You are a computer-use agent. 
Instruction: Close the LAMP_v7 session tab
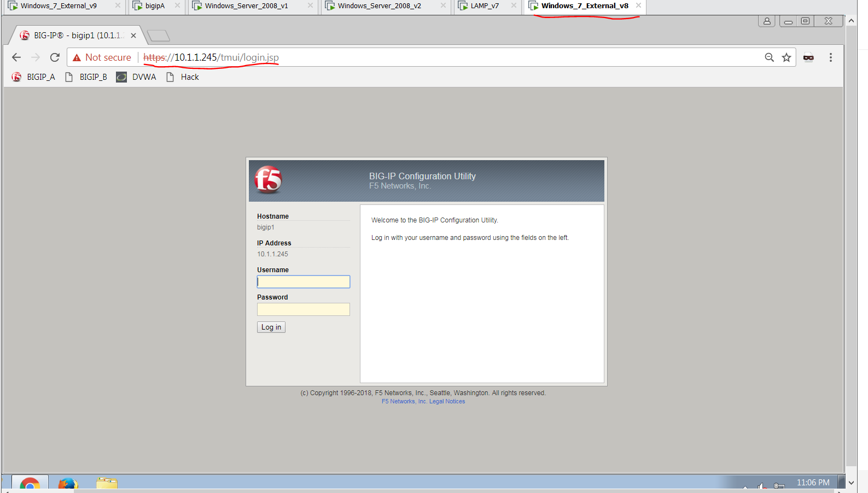514,5
